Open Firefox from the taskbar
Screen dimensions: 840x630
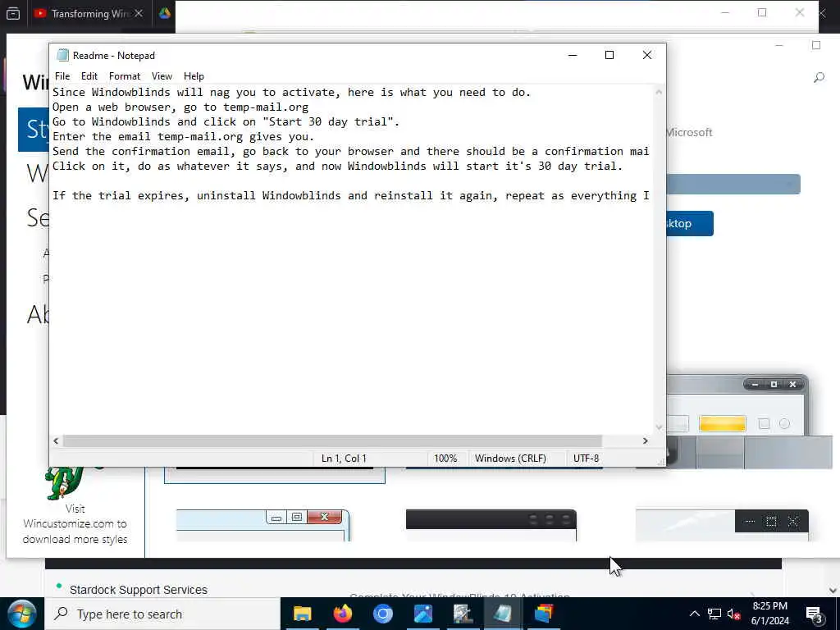(343, 614)
